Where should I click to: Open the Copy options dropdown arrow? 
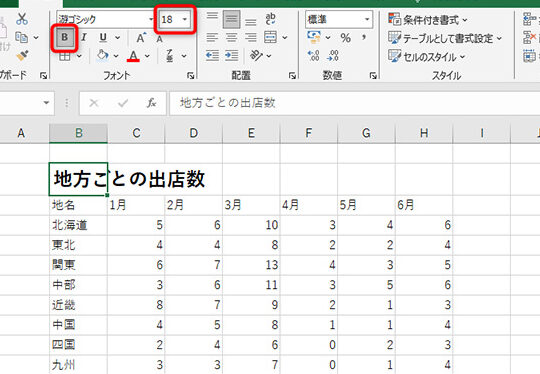tap(36, 38)
